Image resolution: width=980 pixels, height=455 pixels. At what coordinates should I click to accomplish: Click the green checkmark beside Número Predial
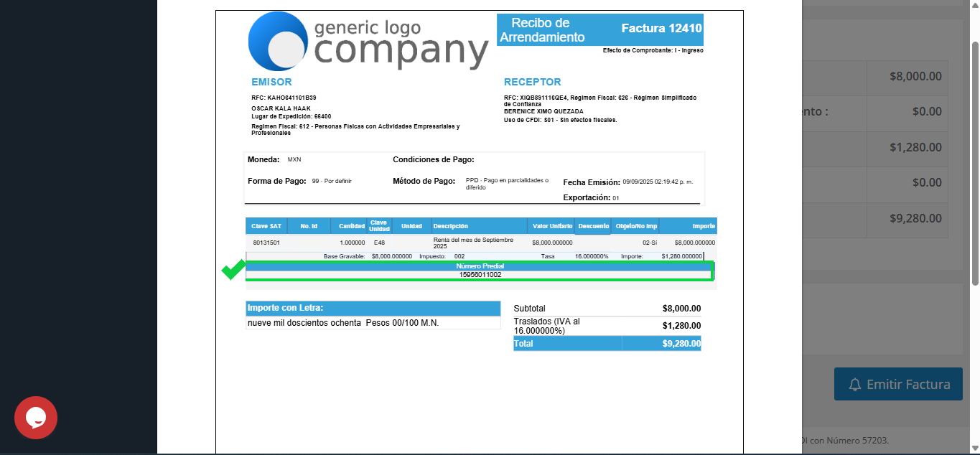point(233,270)
